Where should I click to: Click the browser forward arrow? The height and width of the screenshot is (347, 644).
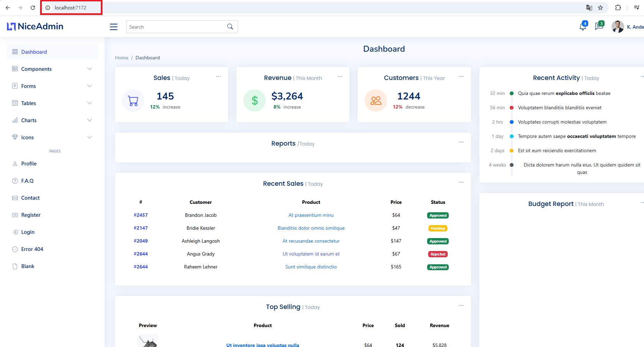(x=20, y=8)
